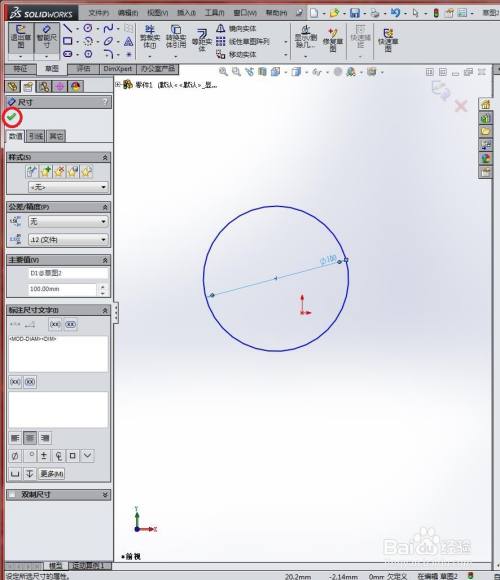Expand the Dual Dimension (双制尺寸) section

coord(105,494)
